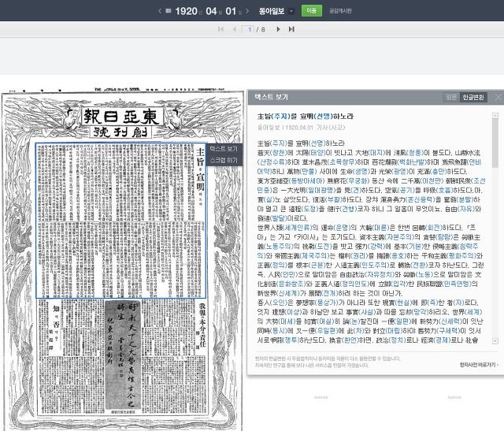Viewport: 504px width, 431px height.
Task: Switch to the 한글변환 tab
Action: (472, 97)
